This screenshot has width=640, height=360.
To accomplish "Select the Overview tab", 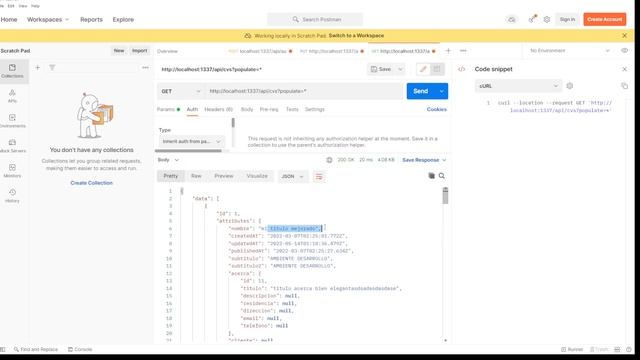I will pos(167,51).
